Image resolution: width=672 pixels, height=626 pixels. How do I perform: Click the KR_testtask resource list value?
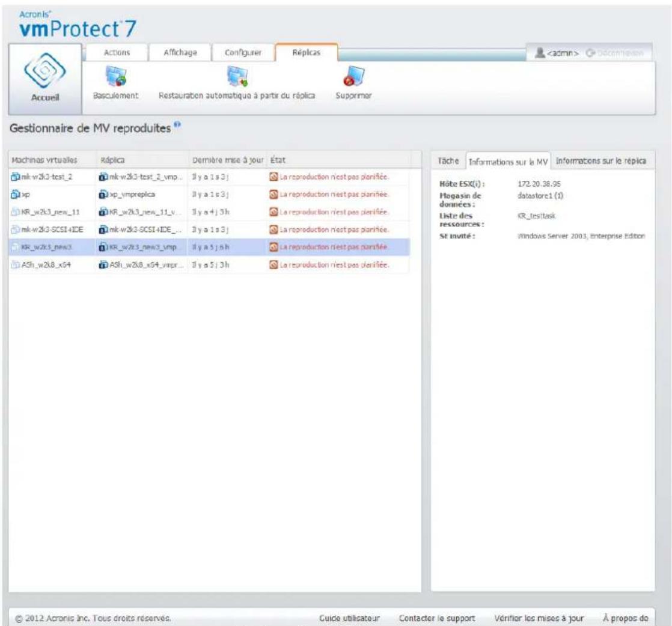pyautogui.click(x=537, y=216)
